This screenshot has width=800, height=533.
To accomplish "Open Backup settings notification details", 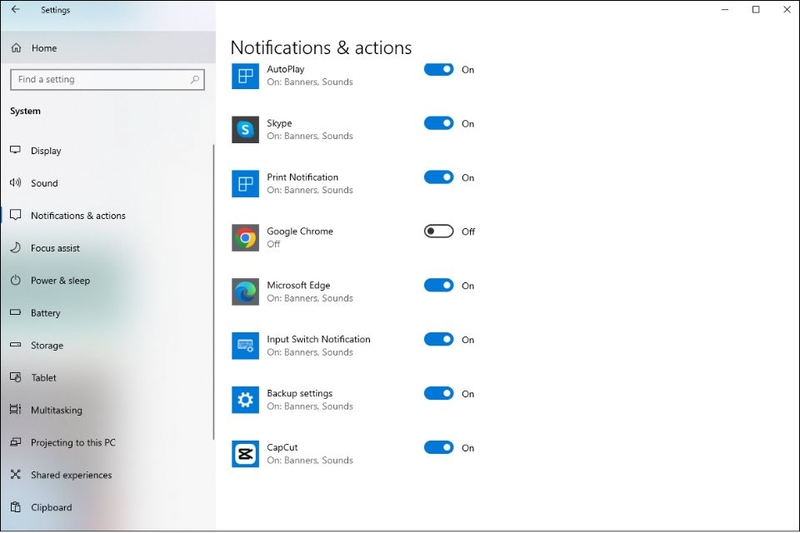I will [x=299, y=393].
